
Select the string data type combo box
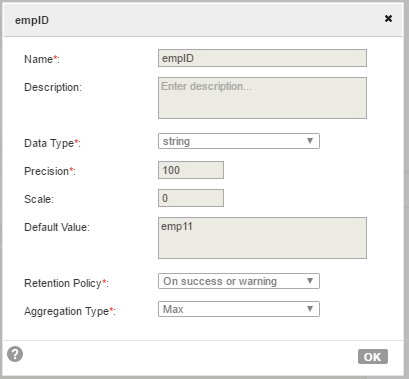pos(239,141)
